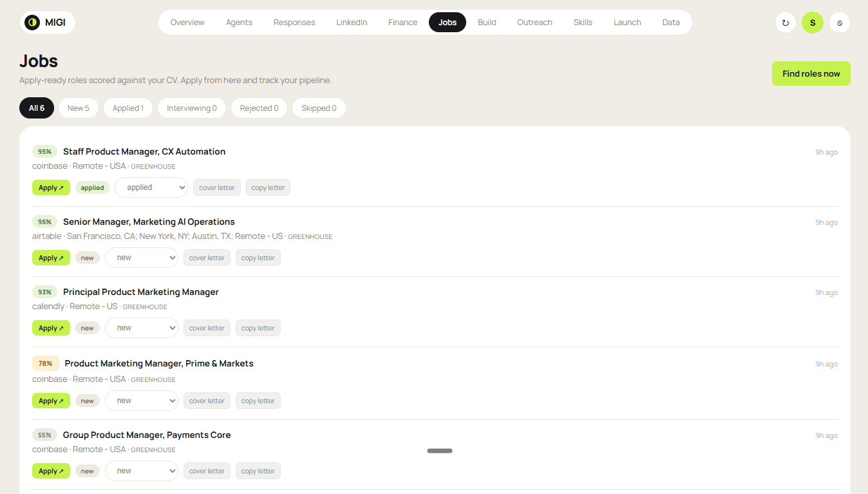Open the LinkedIn tab
The width and height of the screenshot is (868, 494).
(x=352, y=23)
